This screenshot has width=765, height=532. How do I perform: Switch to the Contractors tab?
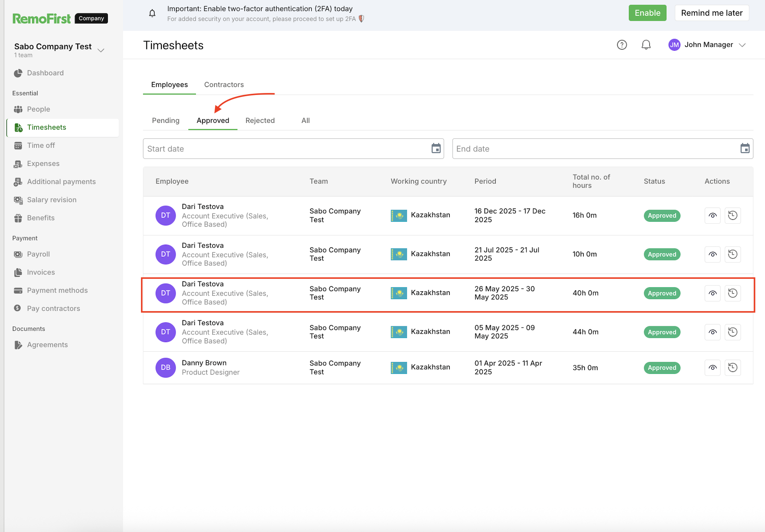(x=224, y=85)
